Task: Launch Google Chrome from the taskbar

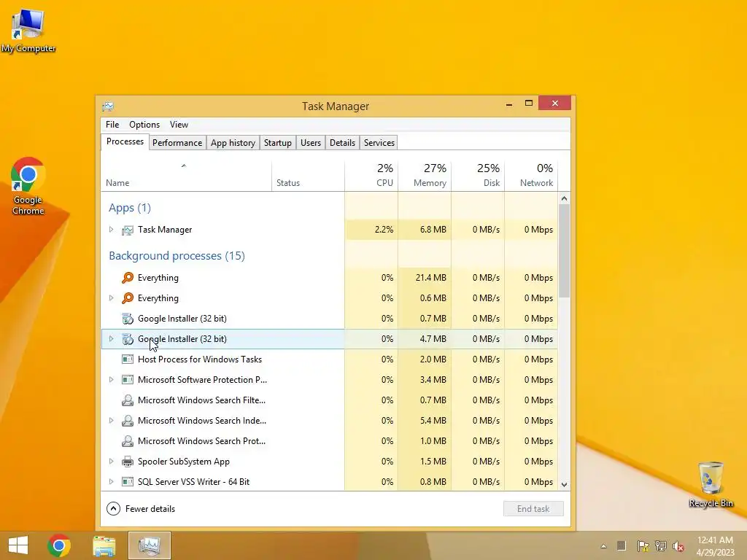Action: [x=59, y=545]
